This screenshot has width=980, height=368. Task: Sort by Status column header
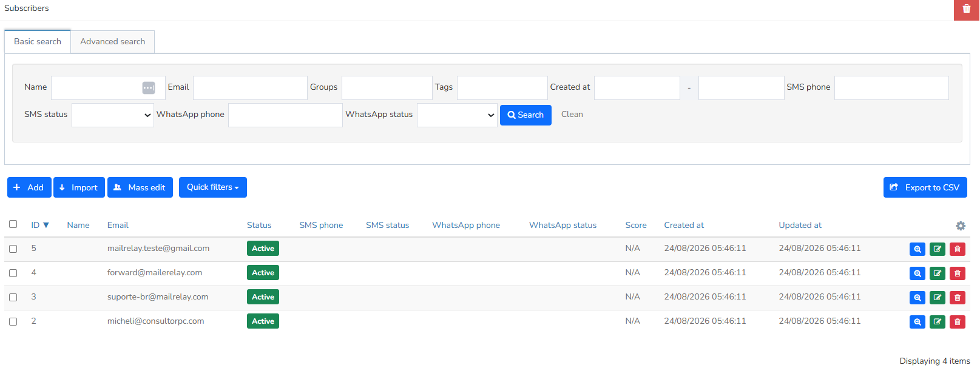pos(259,226)
